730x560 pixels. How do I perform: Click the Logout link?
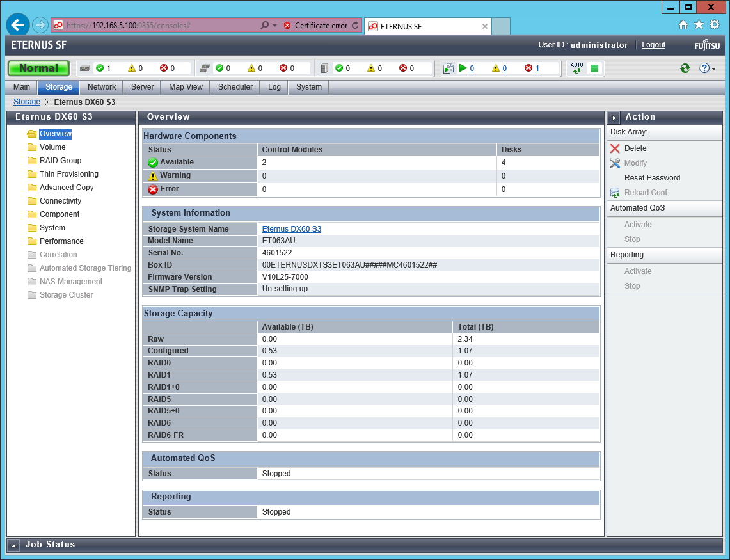(653, 45)
